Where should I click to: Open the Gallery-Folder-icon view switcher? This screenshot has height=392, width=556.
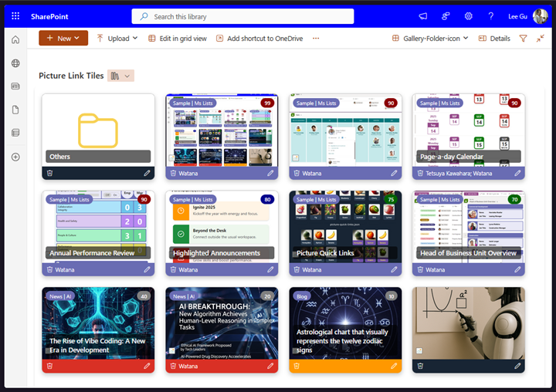(430, 39)
